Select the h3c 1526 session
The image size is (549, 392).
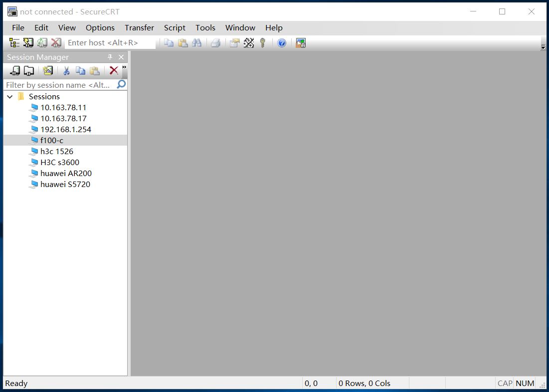(57, 151)
